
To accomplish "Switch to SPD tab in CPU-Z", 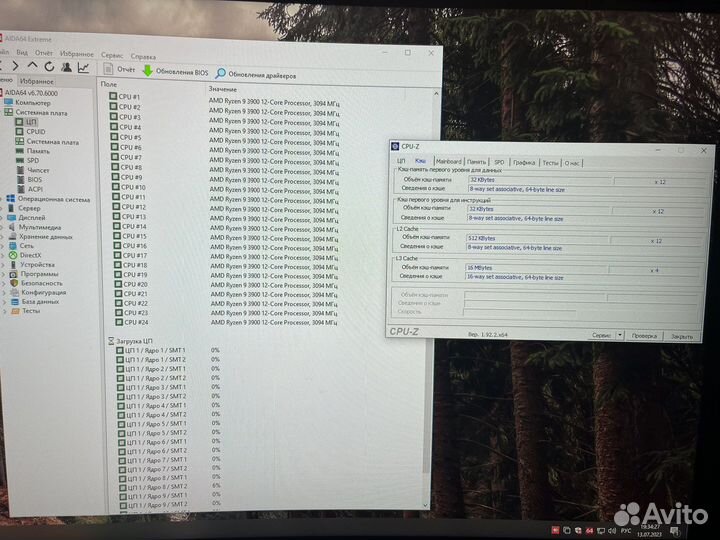I will [499, 163].
